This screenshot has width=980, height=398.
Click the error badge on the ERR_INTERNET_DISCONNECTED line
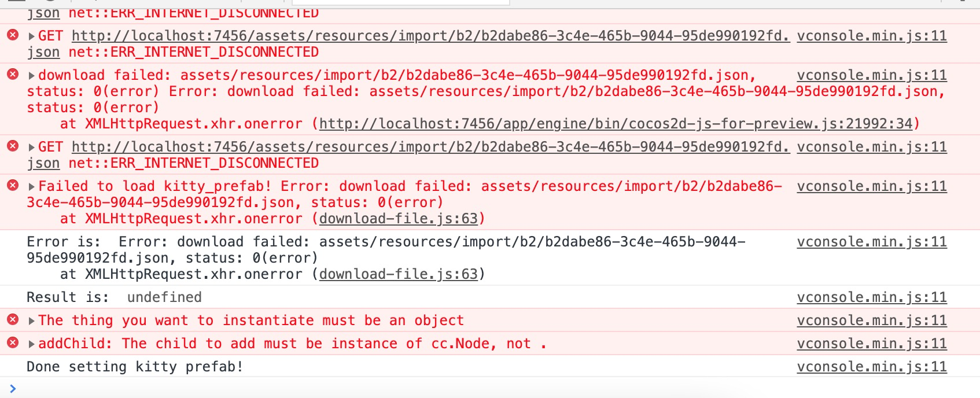(13, 35)
